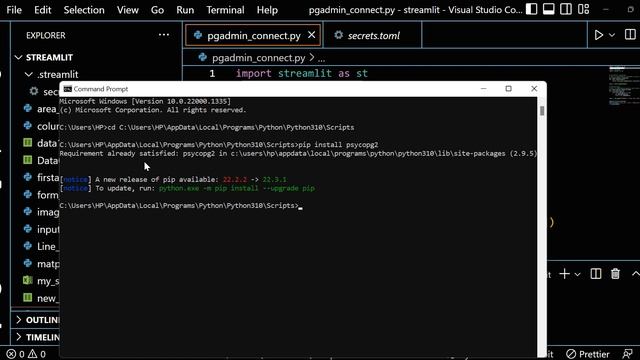Image resolution: width=640 pixels, height=360 pixels.
Task: Select the new_ CSV file in Explorer
Action: coord(41,298)
